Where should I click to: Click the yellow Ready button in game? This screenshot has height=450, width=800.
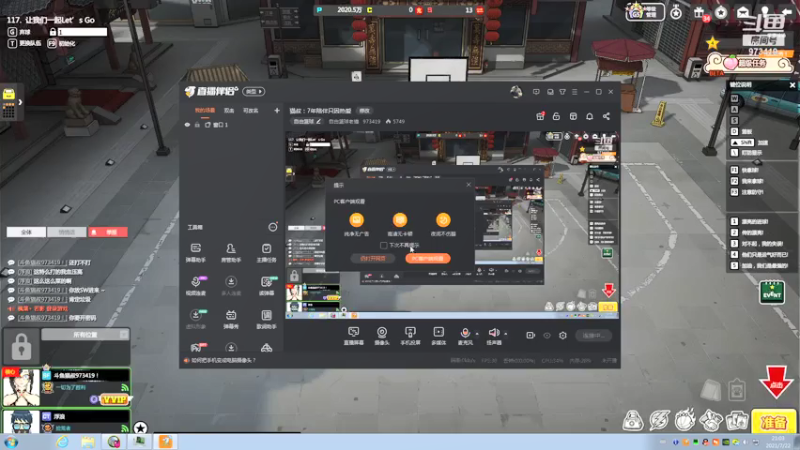pos(773,422)
